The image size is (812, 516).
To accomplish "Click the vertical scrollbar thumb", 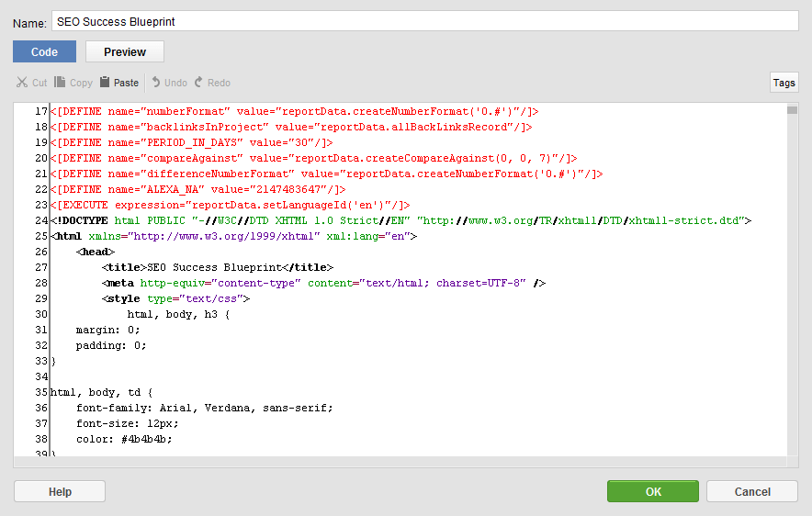I will click(792, 110).
